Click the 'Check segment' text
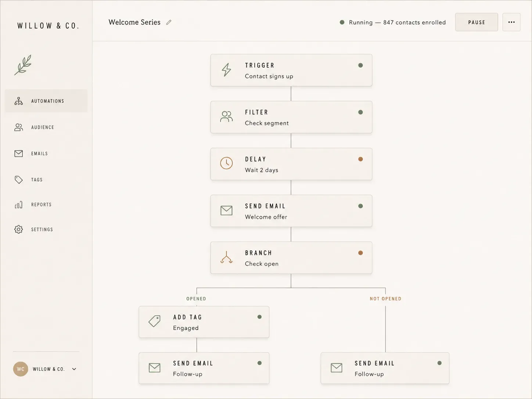The width and height of the screenshot is (532, 399). 267,123
